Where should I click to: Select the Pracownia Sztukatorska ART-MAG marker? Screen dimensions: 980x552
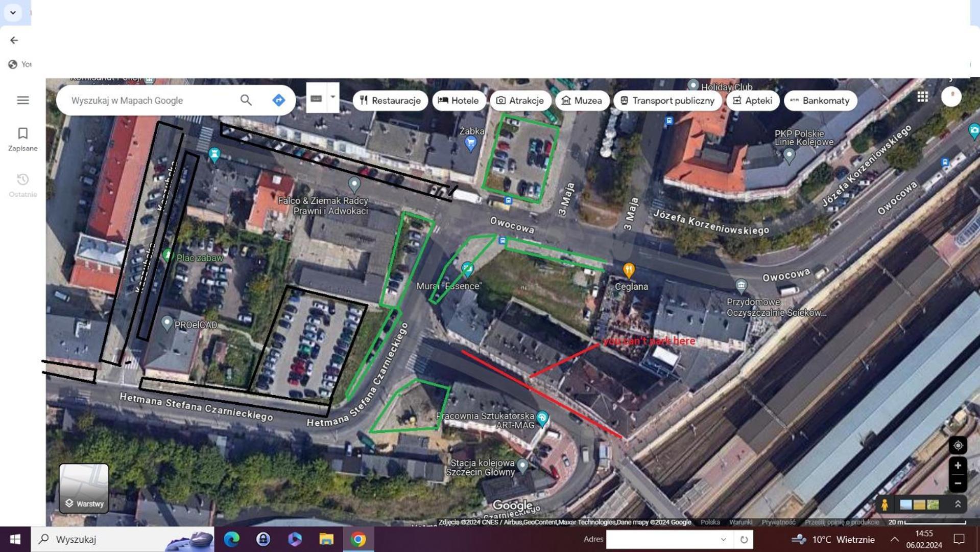[x=542, y=419]
